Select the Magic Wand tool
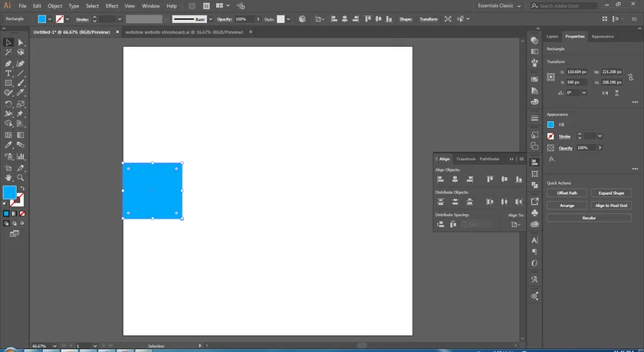 pyautogui.click(x=8, y=53)
